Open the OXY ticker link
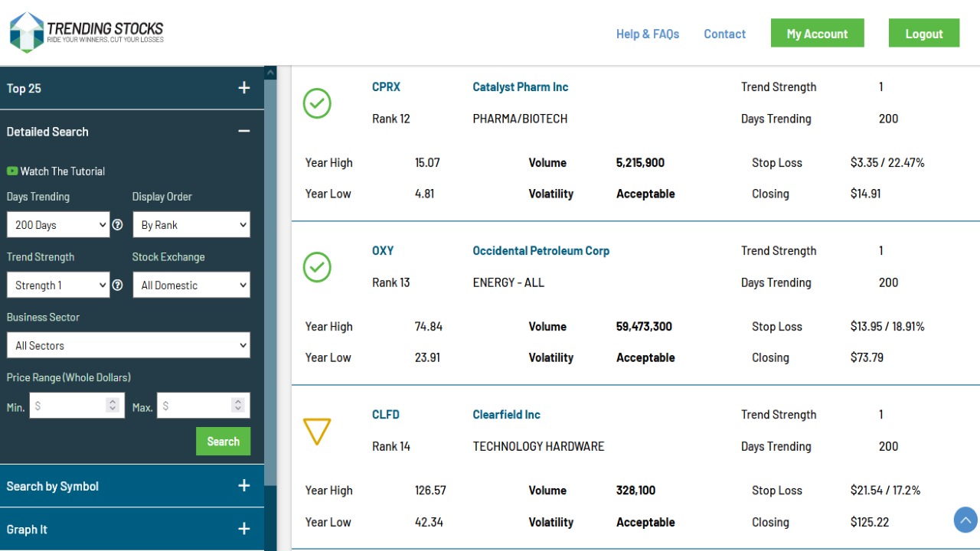This screenshot has height=551, width=980. (383, 251)
